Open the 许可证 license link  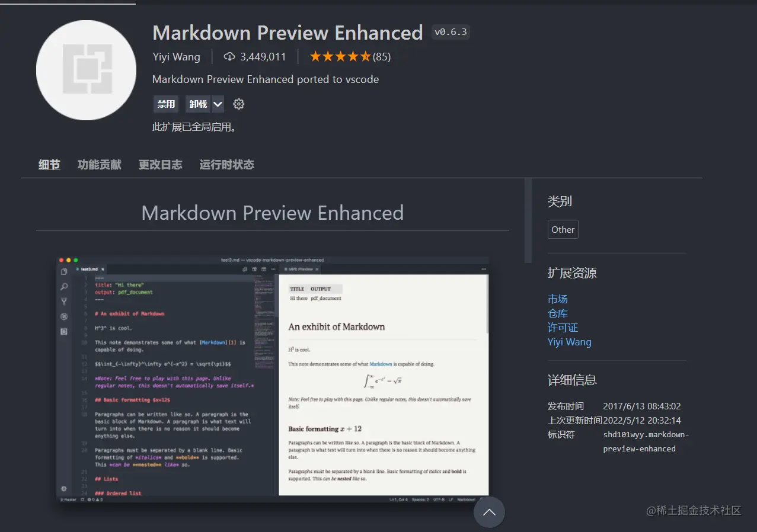click(563, 328)
